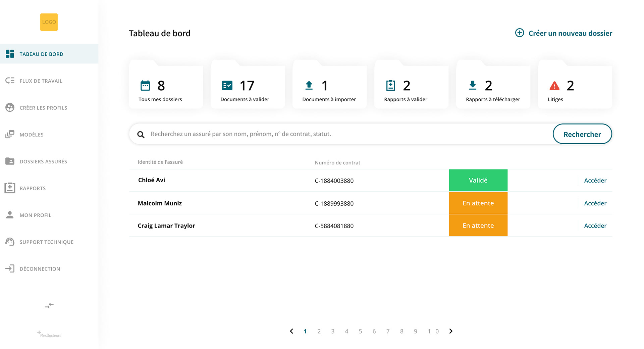Open the Rapports à télécharger card

point(493,84)
